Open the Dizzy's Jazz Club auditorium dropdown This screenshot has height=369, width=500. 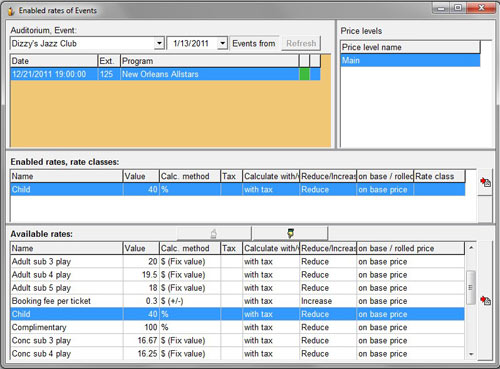point(159,43)
